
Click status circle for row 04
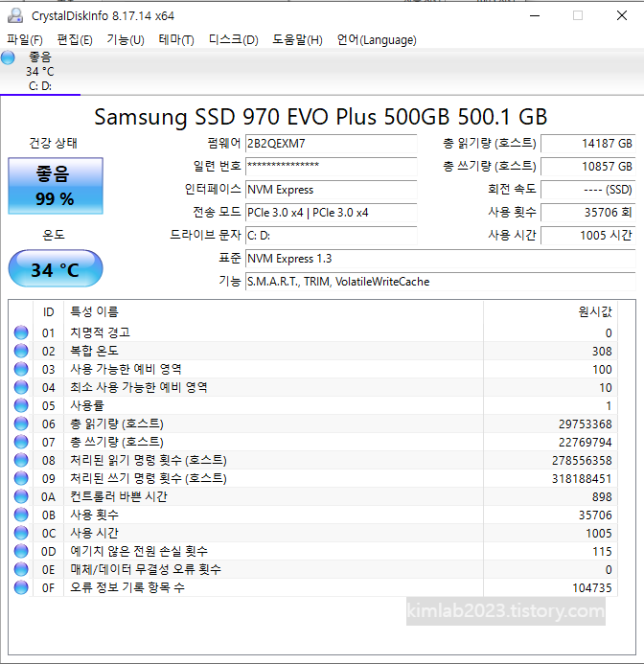pos(21,387)
